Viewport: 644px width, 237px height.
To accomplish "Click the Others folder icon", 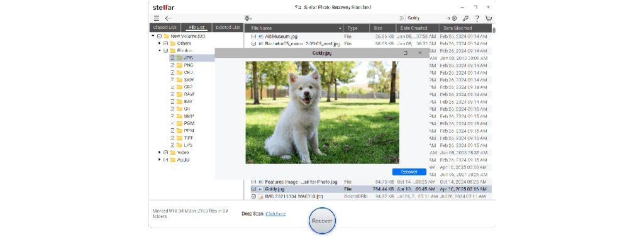I will 173,43.
